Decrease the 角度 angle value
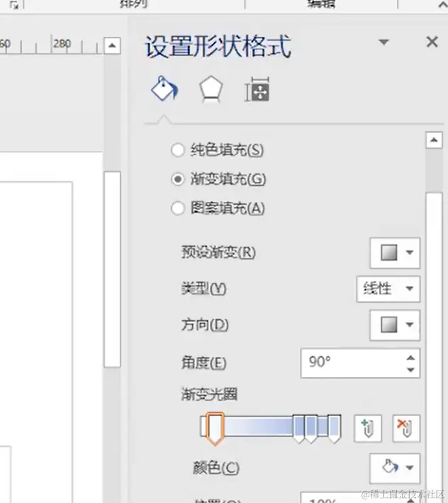448x503 pixels. 410,370
